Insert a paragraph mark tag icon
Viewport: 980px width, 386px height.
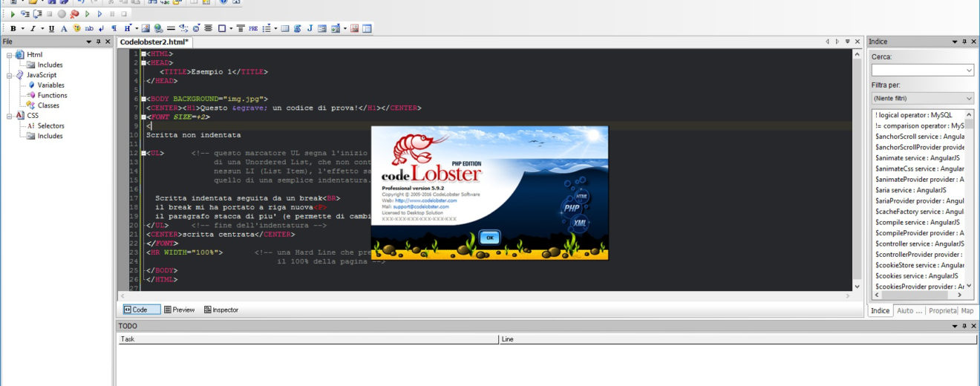tap(114, 28)
